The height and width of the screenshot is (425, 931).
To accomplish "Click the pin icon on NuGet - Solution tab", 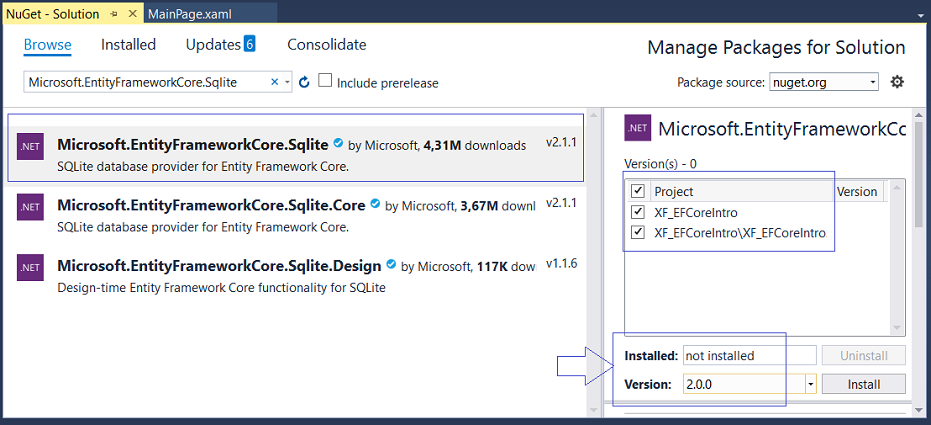I will click(114, 14).
